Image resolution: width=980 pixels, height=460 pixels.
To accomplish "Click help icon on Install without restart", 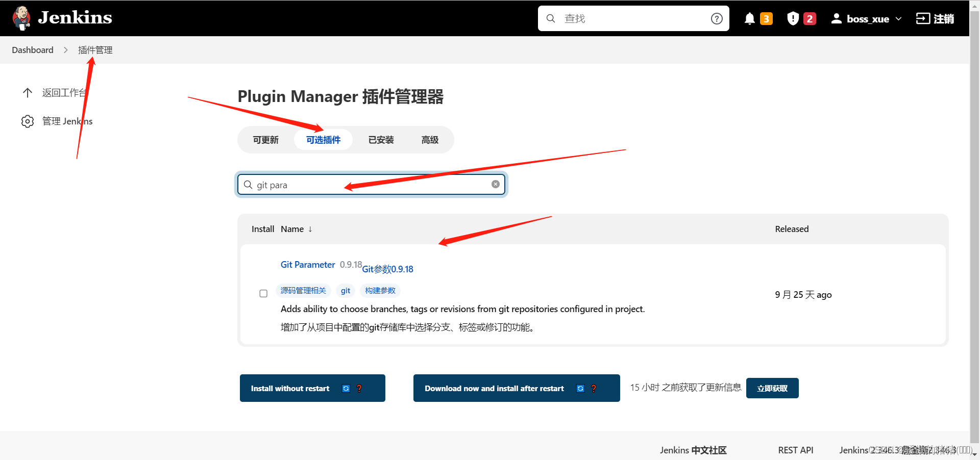I will (x=359, y=389).
